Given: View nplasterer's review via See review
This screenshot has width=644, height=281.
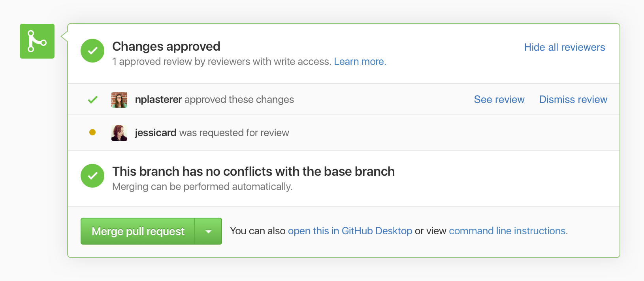Looking at the screenshot, I should (x=499, y=100).
